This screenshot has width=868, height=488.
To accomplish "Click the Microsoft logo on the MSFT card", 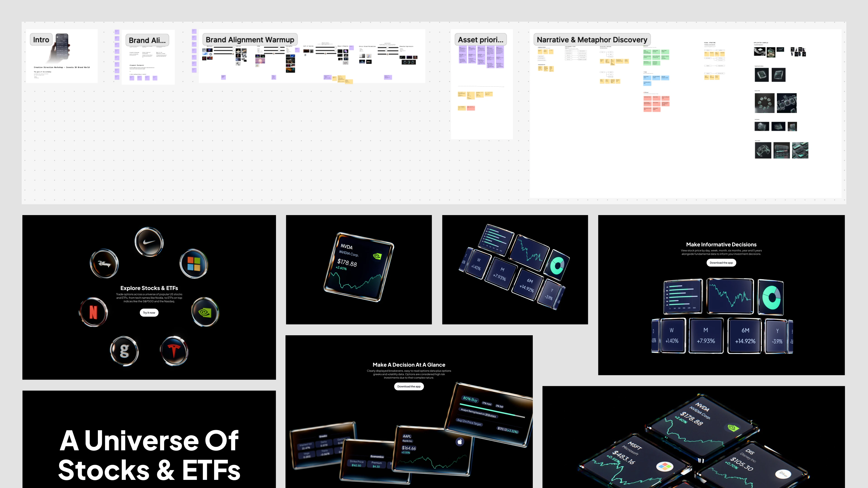I will (665, 466).
